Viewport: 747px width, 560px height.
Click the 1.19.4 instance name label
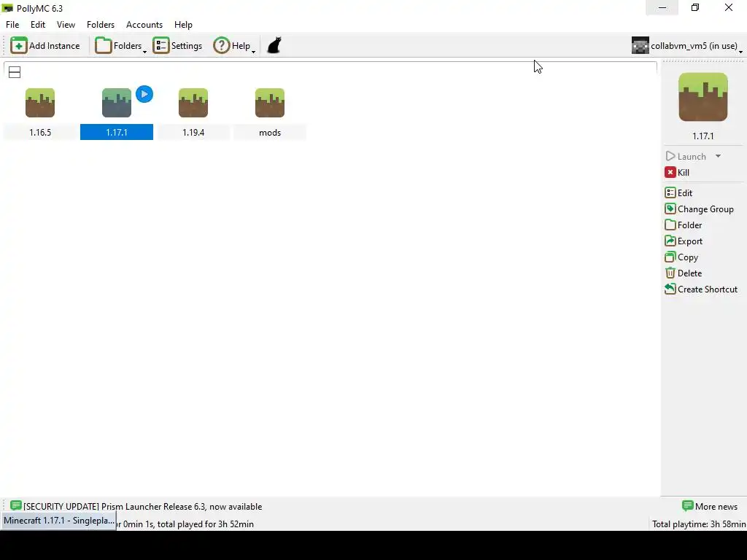(x=193, y=133)
